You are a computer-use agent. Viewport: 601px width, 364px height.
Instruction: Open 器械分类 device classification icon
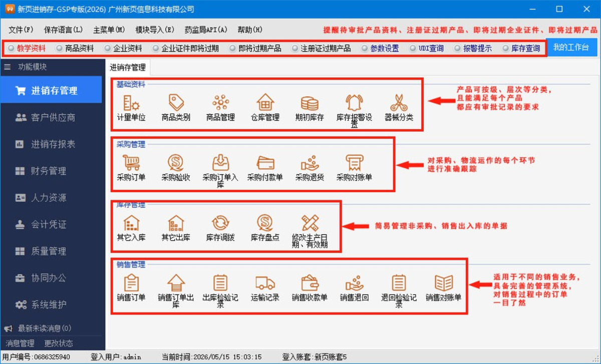point(399,103)
